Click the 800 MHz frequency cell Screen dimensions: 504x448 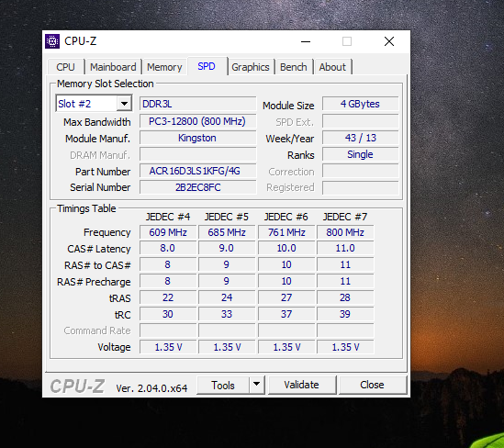click(345, 232)
